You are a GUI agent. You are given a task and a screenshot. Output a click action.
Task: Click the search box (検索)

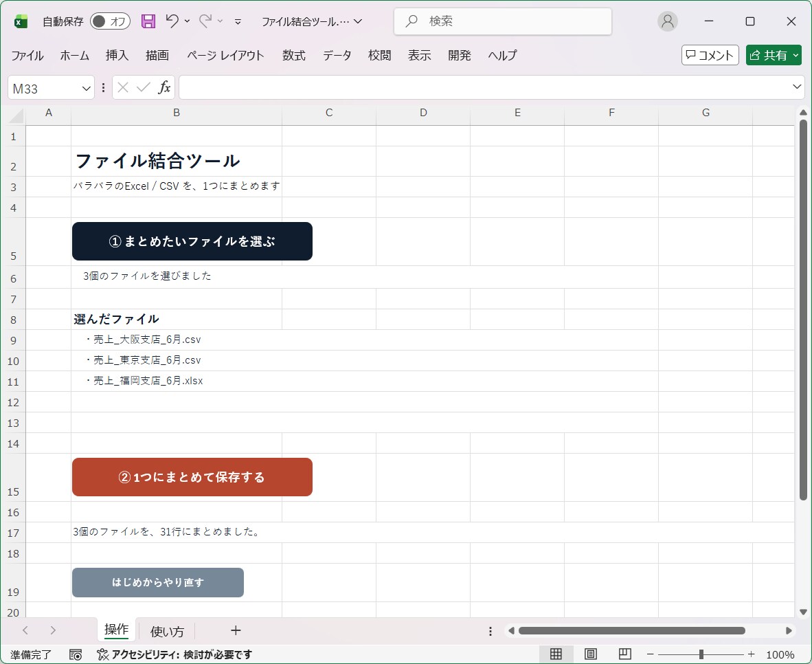click(x=503, y=21)
